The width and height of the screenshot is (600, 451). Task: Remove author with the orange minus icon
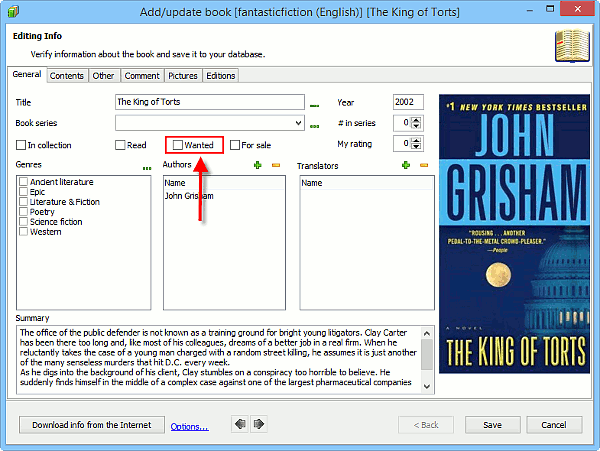[276, 165]
